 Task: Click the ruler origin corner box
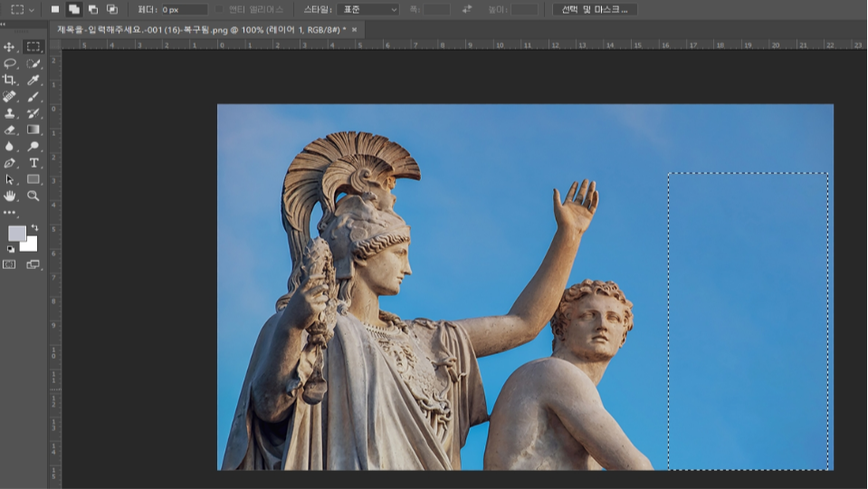[55, 44]
